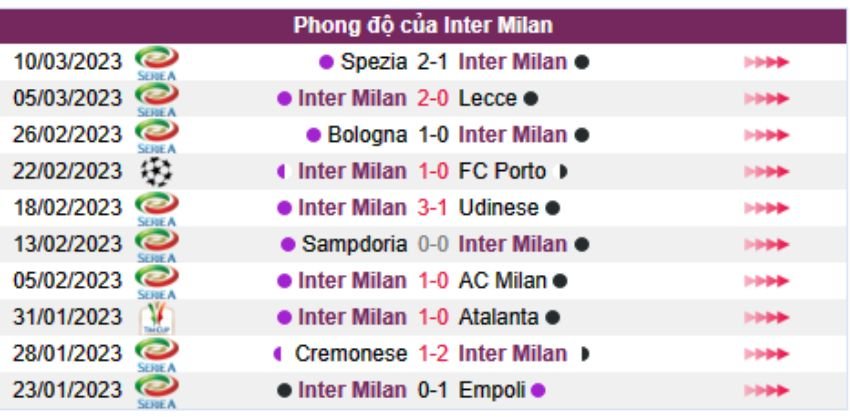Screen dimensions: 850x417
Task: Click Serie A logo for 10/03/2023 match
Action: pos(155,62)
